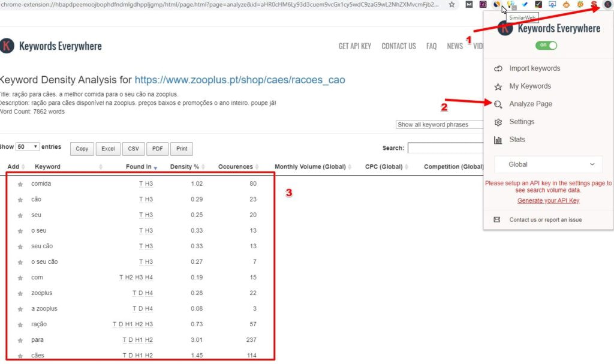The height and width of the screenshot is (364, 614).
Task: Open the purple chart extension icon
Action: click(x=483, y=5)
